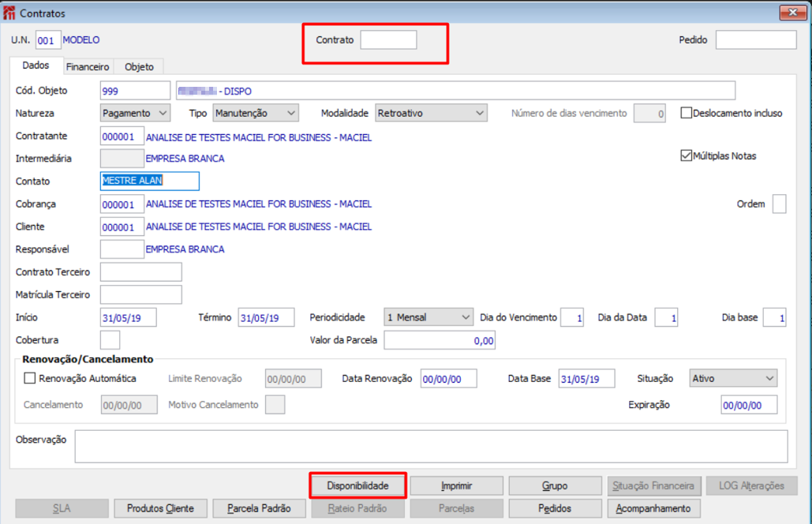Click the Valor da Parcela field
The height and width of the screenshot is (524, 812).
tap(439, 340)
